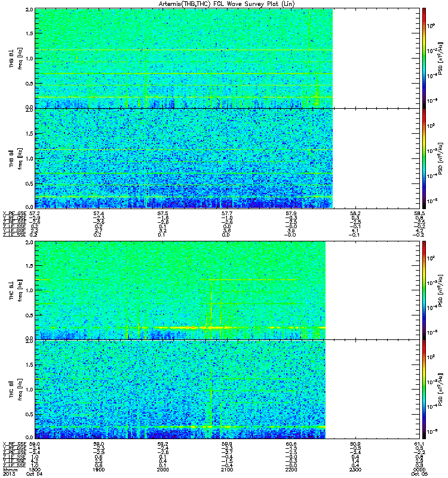This screenshot has width=448, height=478.
Task: Click the X_RE_GSE value 57.5
Action: coord(162,213)
